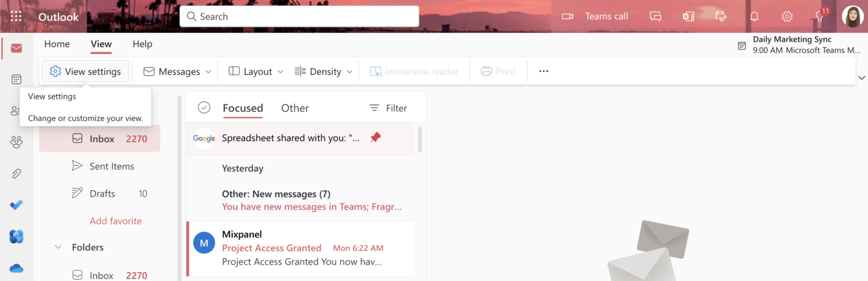Screen dimensions: 868x281
Task: Click the View settings button
Action: [x=85, y=72]
